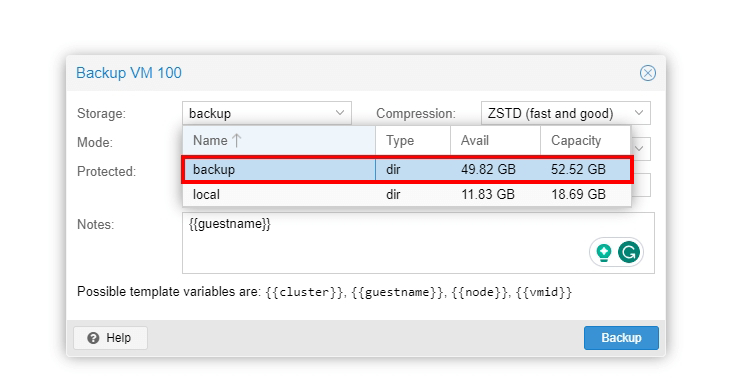Start the backup with Backup button

[x=621, y=338]
